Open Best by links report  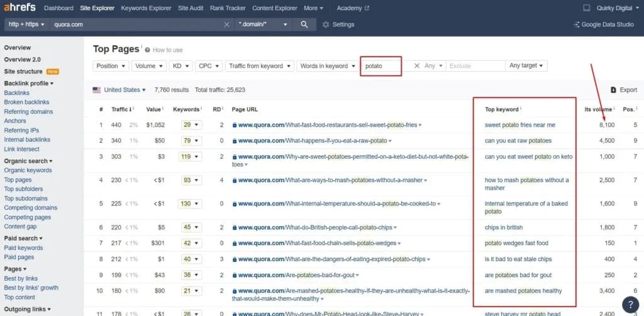tap(21, 278)
